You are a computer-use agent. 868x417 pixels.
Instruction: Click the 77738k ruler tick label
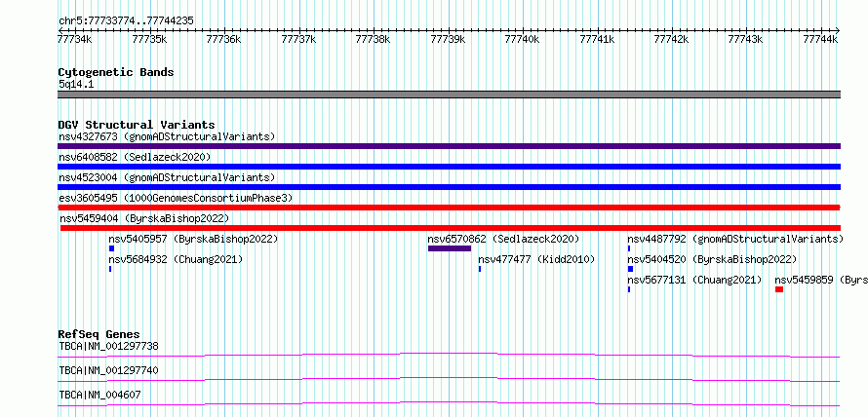point(373,39)
